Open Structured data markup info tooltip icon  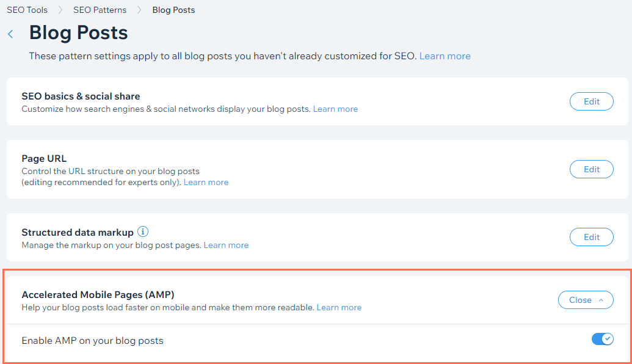click(143, 232)
